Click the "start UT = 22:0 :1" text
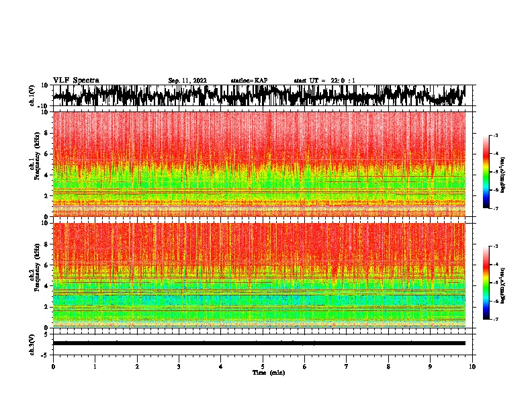Image resolution: width=532 pixels, height=411 pixels. click(324, 81)
